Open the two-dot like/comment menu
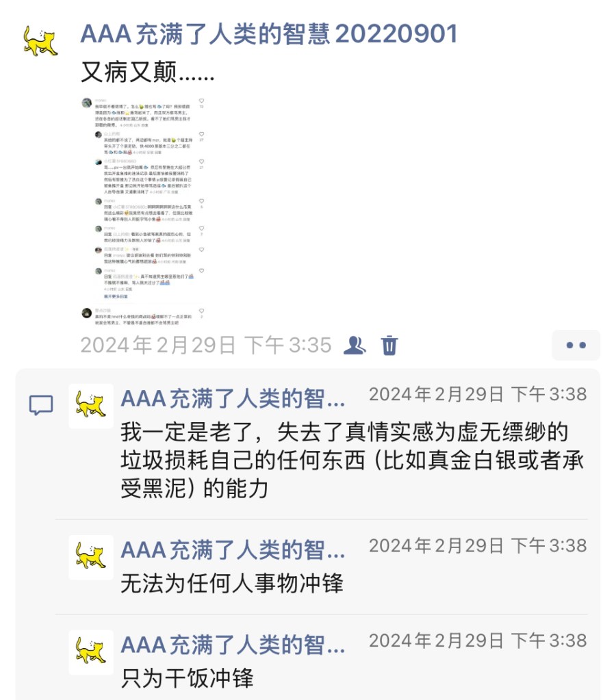The image size is (616, 700). [x=576, y=345]
